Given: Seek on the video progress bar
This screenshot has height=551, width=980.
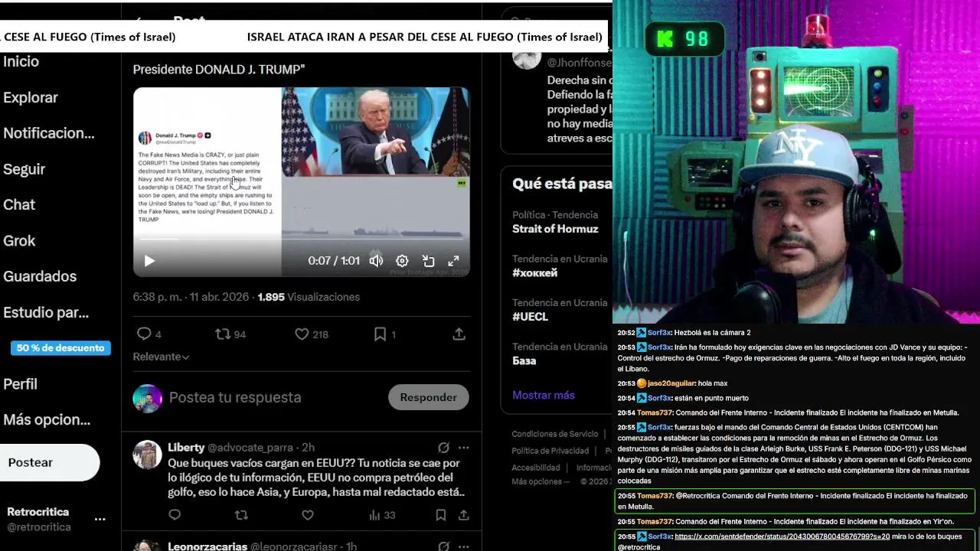Looking at the screenshot, I should point(301,240).
